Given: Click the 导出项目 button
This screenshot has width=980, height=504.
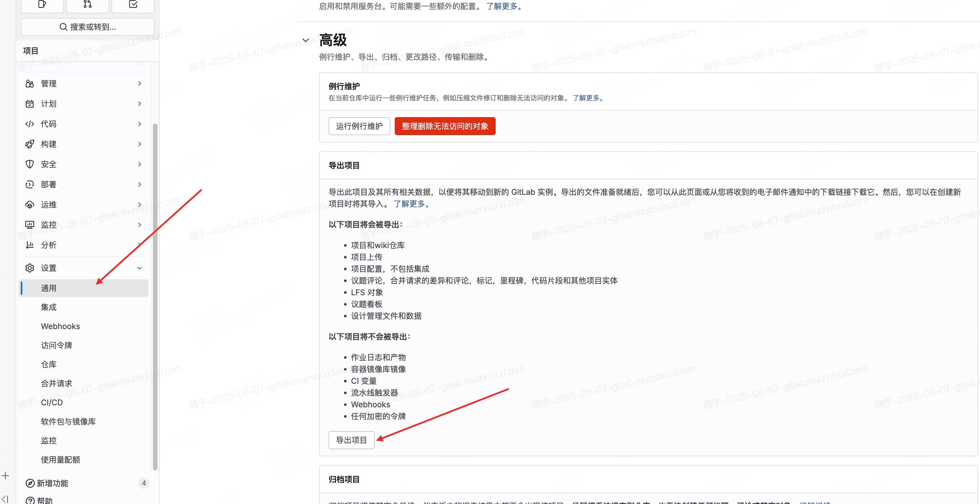Looking at the screenshot, I should tap(351, 440).
